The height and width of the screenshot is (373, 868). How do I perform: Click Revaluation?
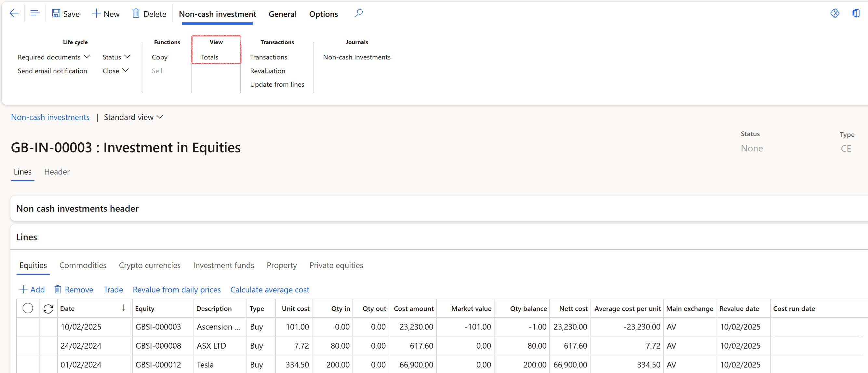(268, 71)
